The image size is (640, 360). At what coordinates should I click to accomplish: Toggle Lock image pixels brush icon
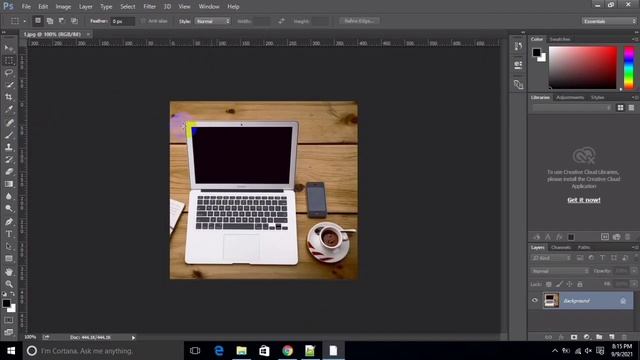(559, 284)
